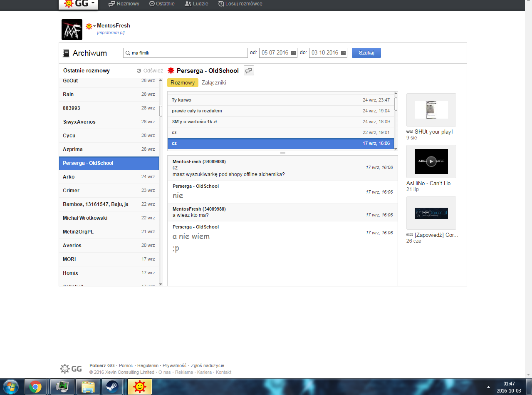The width and height of the screenshot is (532, 395).
Task: Open the calendar for the 'od' date
Action: tap(293, 53)
